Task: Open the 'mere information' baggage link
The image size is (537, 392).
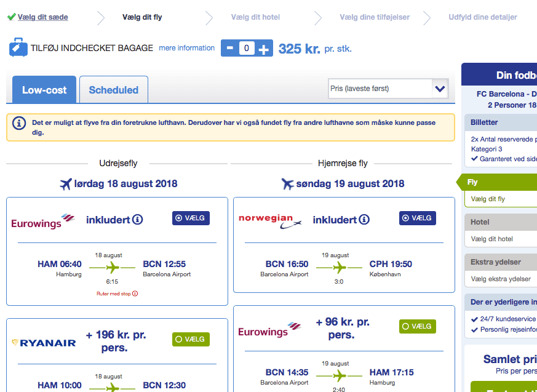Action: tap(186, 48)
